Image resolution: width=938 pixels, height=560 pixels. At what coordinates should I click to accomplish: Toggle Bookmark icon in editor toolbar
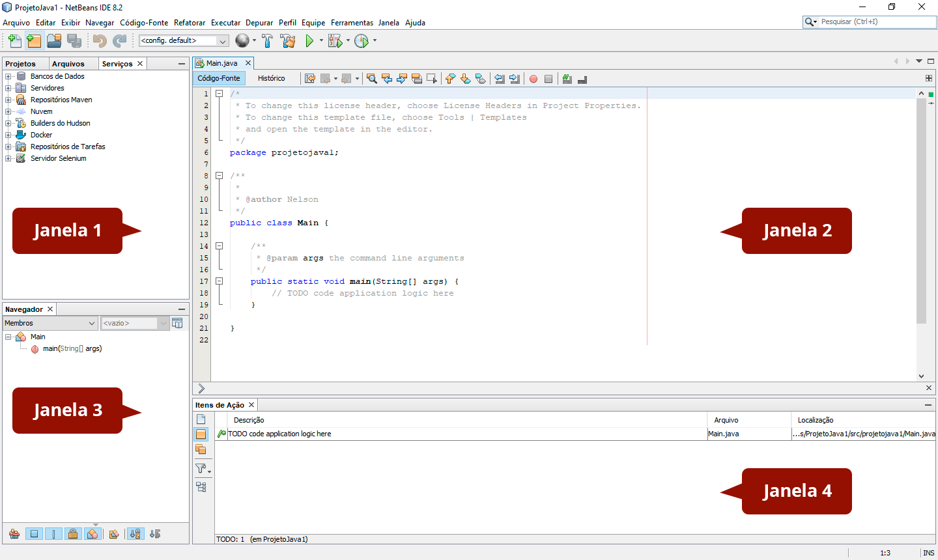[x=481, y=79]
